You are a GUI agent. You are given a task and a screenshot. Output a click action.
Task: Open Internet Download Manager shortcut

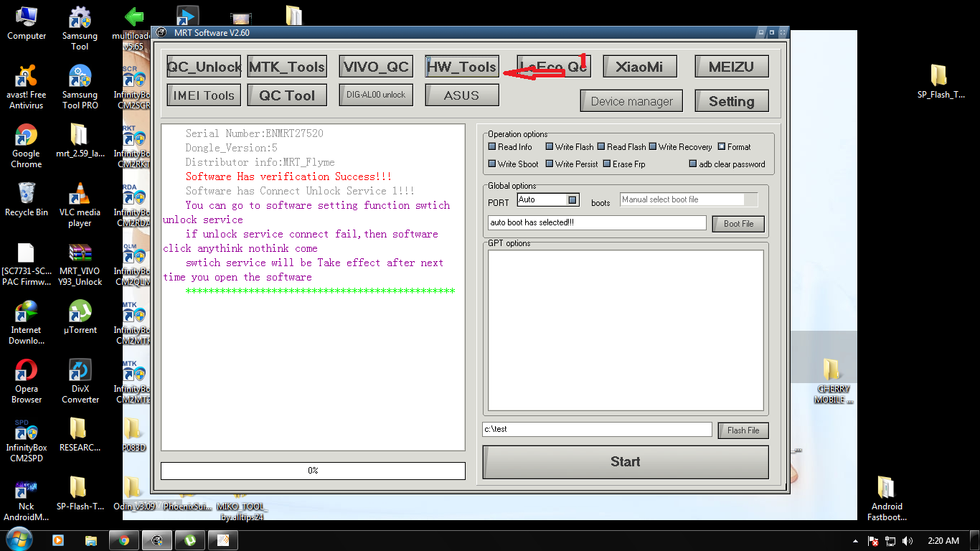coord(27,322)
